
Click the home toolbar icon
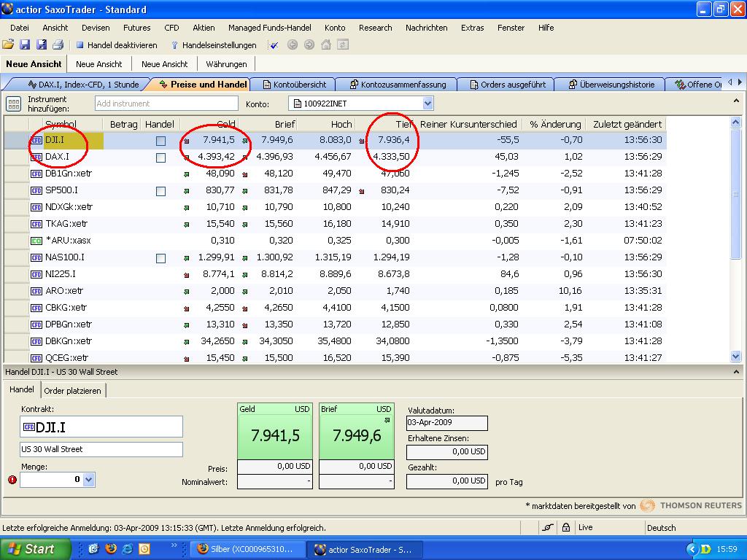click(326, 44)
